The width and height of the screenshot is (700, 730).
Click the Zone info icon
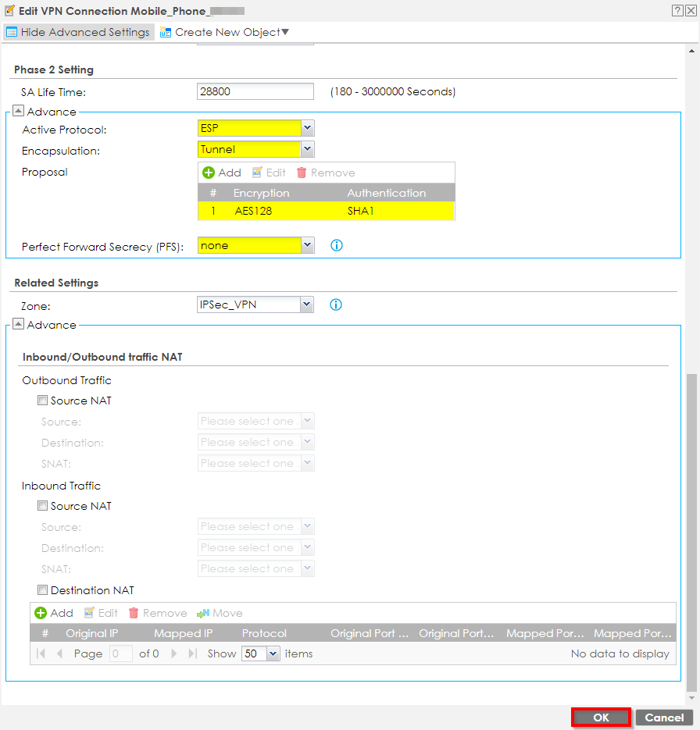pos(336,304)
